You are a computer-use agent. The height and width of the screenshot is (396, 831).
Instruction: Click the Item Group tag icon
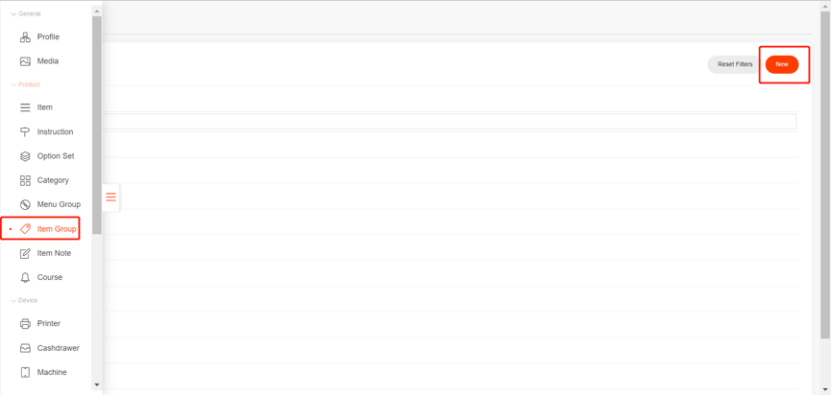click(25, 229)
